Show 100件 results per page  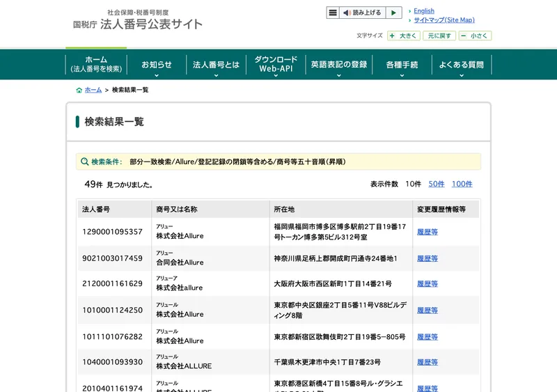462,184
